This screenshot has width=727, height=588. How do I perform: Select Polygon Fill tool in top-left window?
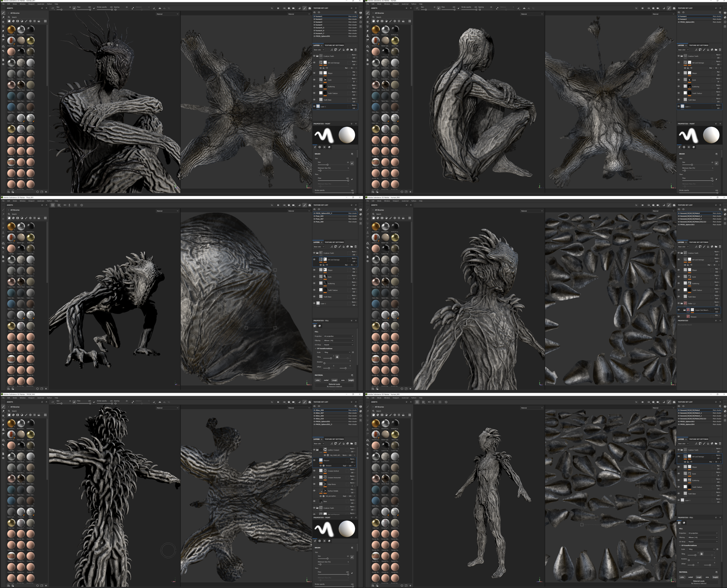pyautogui.click(x=3, y=26)
